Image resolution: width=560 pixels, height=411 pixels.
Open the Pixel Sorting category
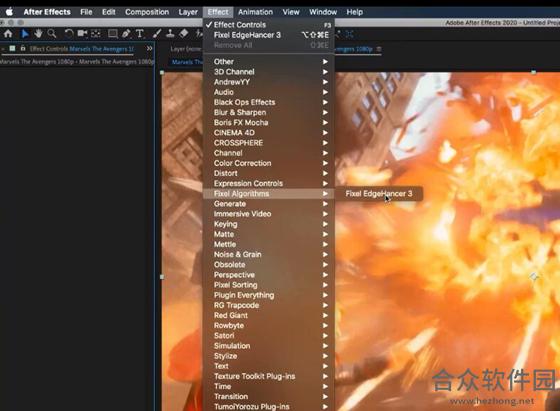[x=269, y=285]
